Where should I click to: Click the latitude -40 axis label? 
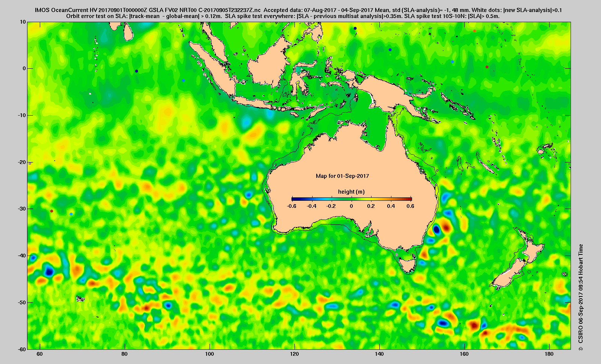pyautogui.click(x=21, y=256)
